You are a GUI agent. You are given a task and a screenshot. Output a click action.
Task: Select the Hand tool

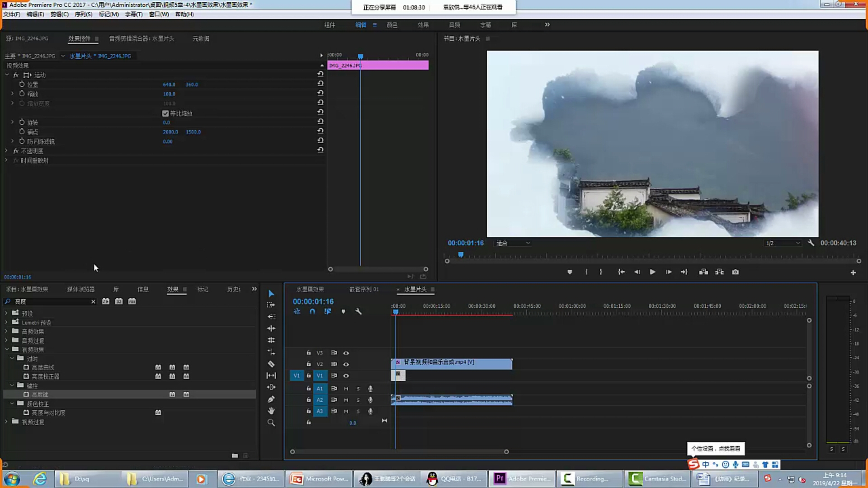pyautogui.click(x=271, y=411)
